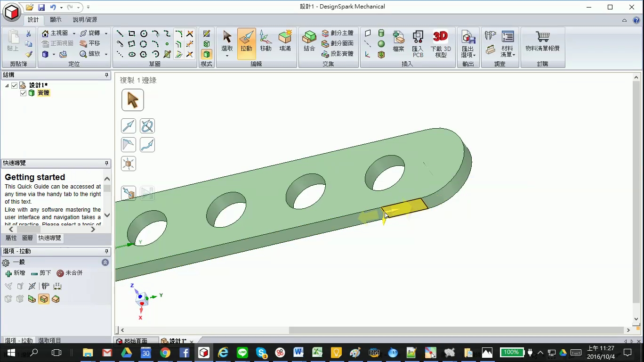Open file via quick access folder icon

click(30, 7)
